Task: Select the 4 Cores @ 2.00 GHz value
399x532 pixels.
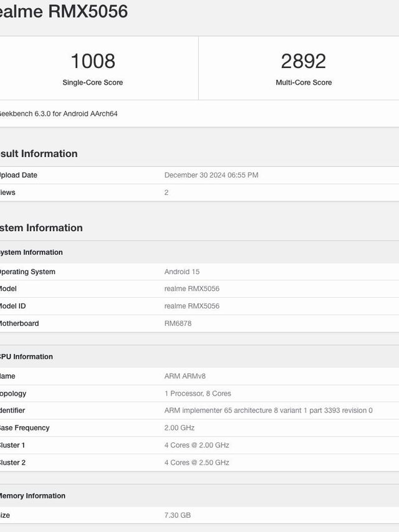Action: [196, 445]
